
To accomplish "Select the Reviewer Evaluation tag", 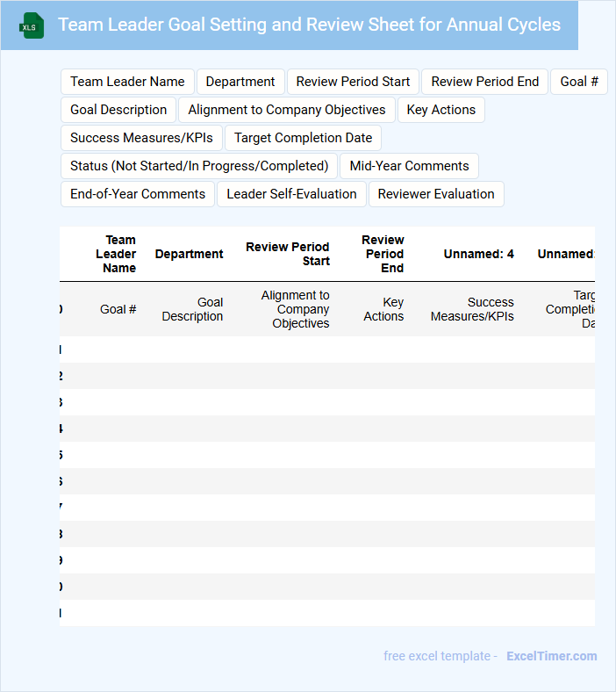I will pyautogui.click(x=436, y=194).
